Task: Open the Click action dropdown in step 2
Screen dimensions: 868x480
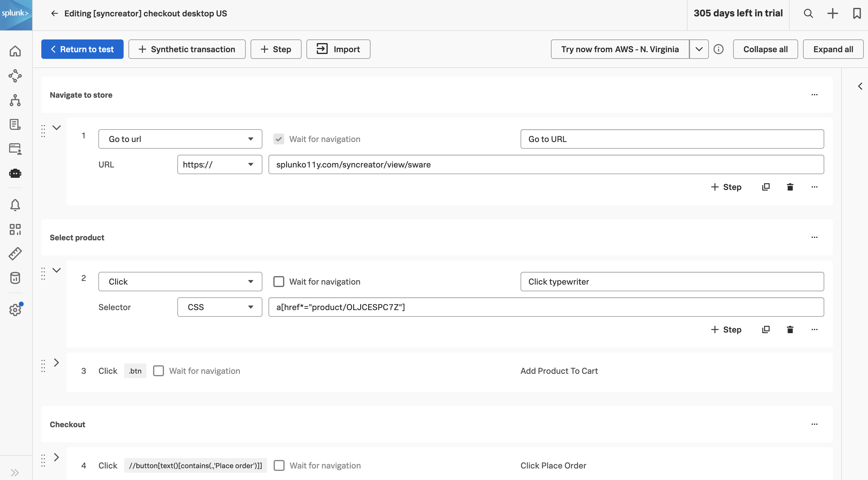Action: (x=180, y=281)
